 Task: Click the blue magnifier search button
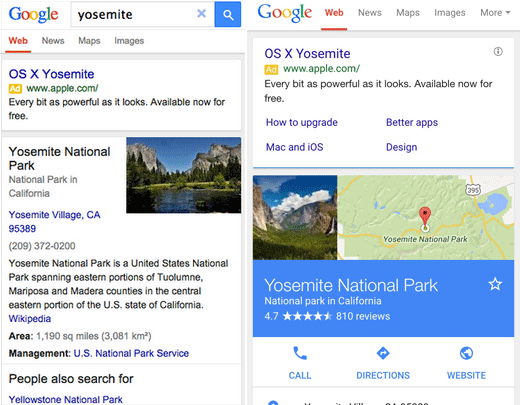click(x=228, y=14)
